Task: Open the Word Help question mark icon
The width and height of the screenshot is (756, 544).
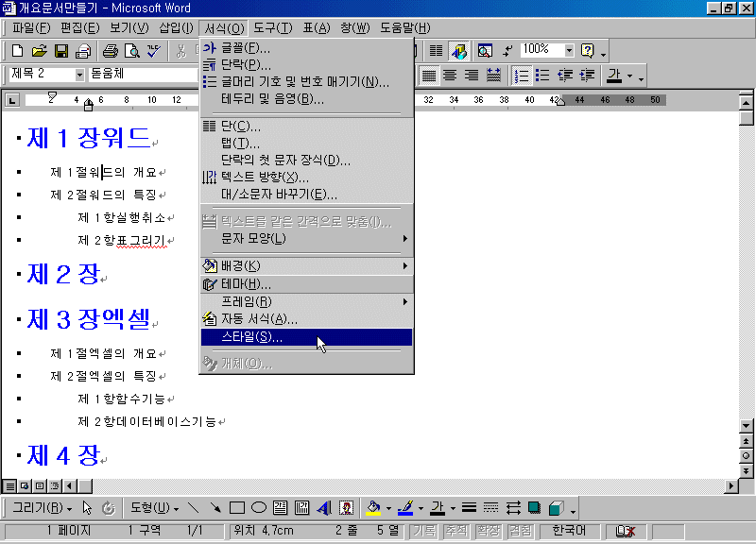Action: tap(587, 51)
